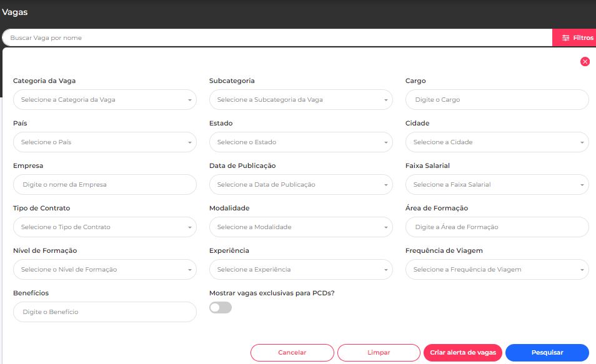Screen dimensions: 596x364
Task: Click Criar alerta de vagas button
Action: pos(463,353)
